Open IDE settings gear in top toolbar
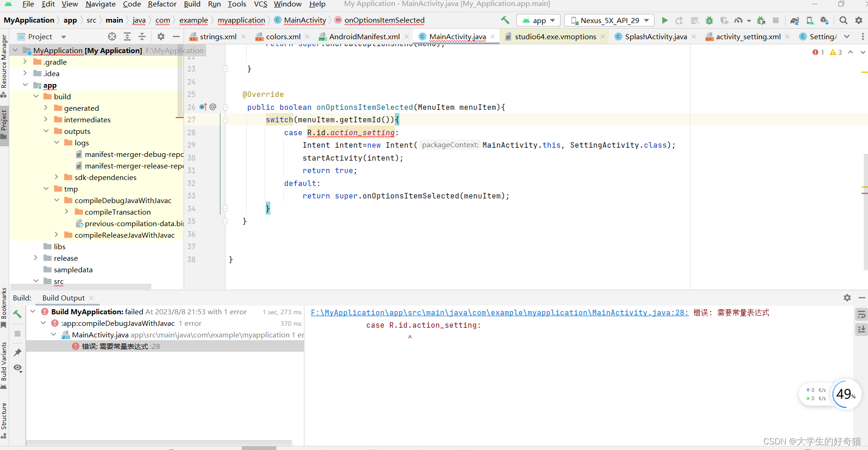 [x=859, y=20]
